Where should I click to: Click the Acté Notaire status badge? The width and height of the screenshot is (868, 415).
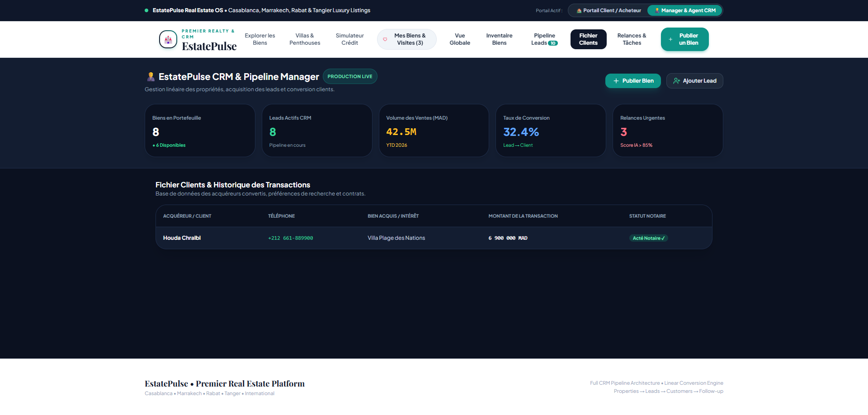coord(648,238)
